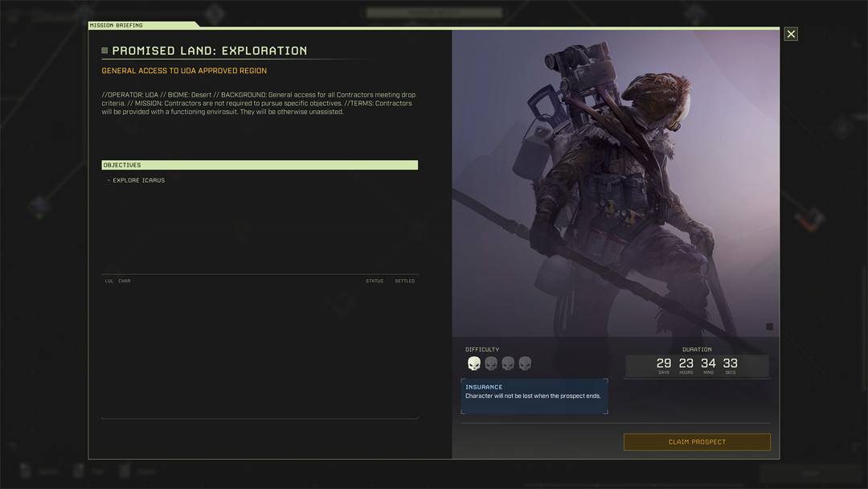Click the second difficulty skull icon
The width and height of the screenshot is (868, 489).
coord(491,364)
